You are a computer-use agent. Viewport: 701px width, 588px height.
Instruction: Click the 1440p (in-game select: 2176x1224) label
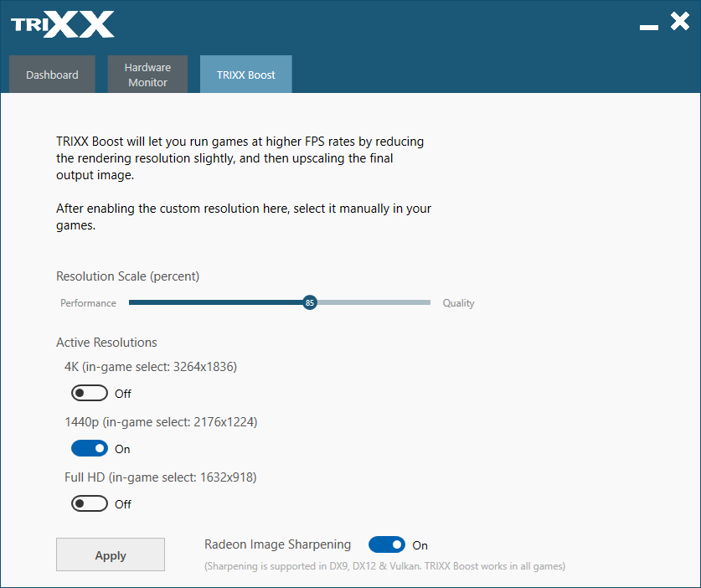click(x=161, y=422)
